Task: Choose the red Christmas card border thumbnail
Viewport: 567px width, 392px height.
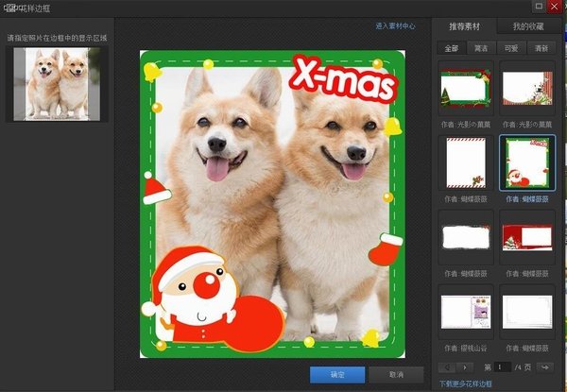Action: click(x=527, y=237)
